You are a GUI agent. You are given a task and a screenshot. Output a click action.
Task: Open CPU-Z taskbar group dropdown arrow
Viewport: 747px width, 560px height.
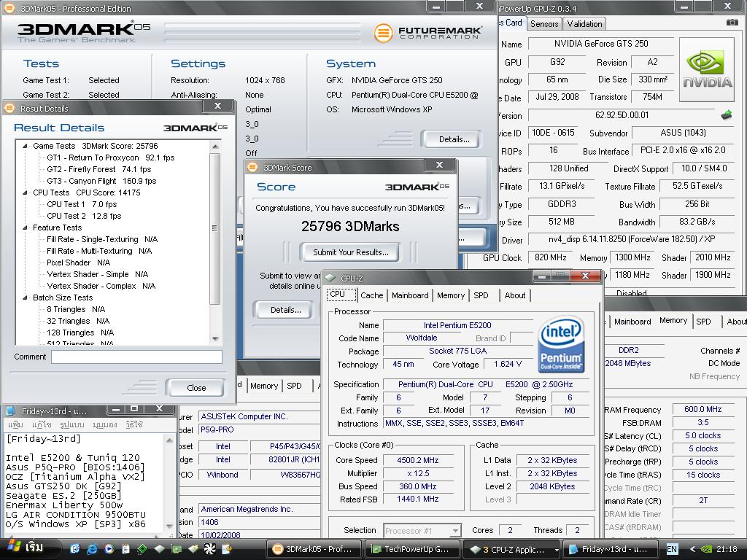point(556,550)
